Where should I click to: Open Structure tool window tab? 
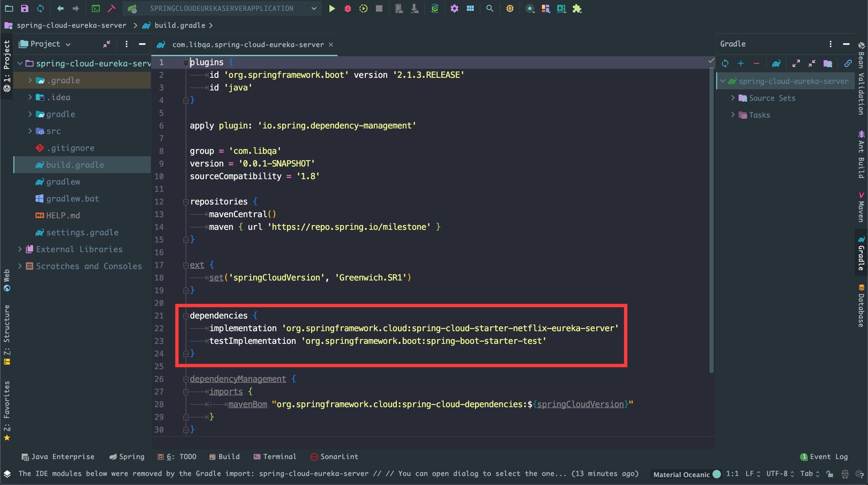7,334
